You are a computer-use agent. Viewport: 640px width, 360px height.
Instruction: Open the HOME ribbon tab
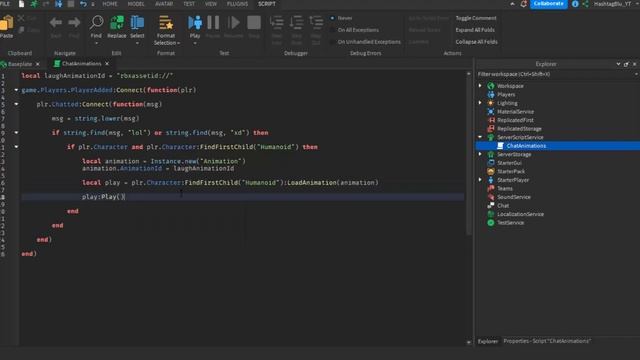(110, 4)
